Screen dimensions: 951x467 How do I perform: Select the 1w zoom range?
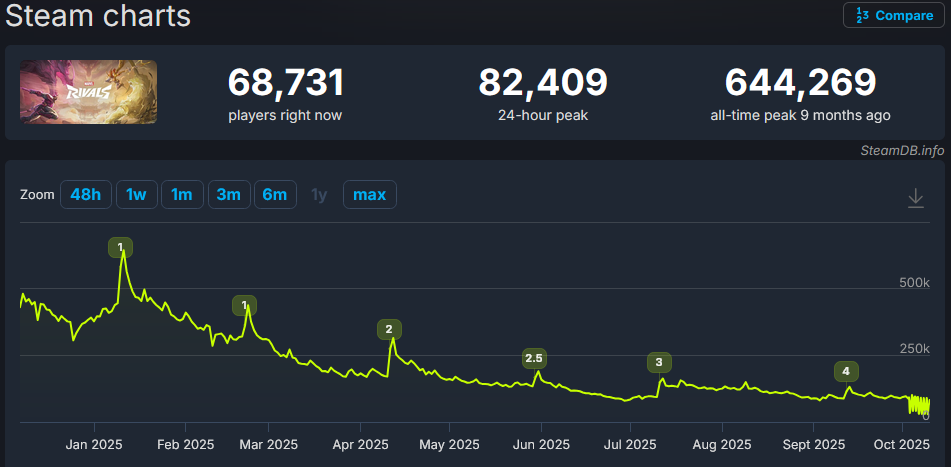[x=136, y=195]
